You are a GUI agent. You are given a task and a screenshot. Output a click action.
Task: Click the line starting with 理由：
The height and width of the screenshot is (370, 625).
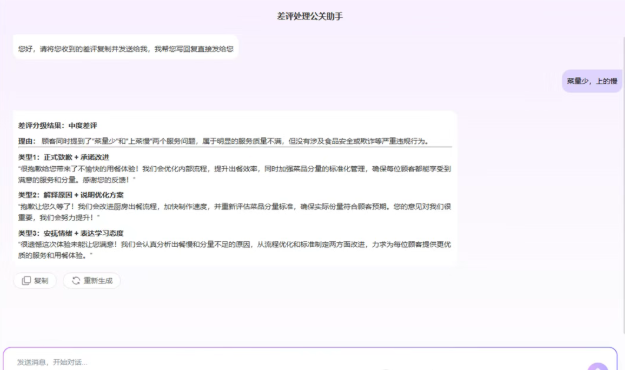coord(223,141)
